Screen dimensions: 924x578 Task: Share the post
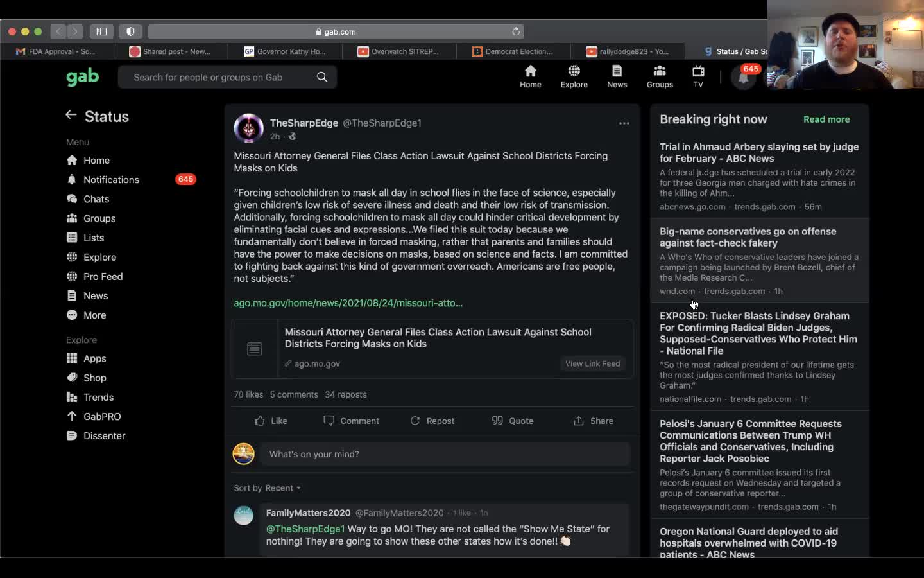pyautogui.click(x=594, y=421)
